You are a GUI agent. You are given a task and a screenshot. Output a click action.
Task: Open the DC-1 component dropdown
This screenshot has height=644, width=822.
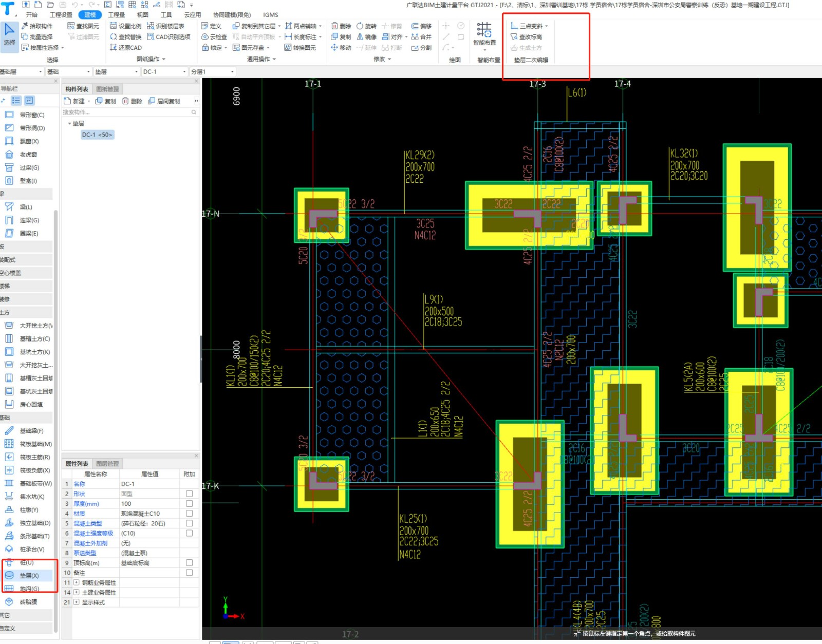pos(164,71)
